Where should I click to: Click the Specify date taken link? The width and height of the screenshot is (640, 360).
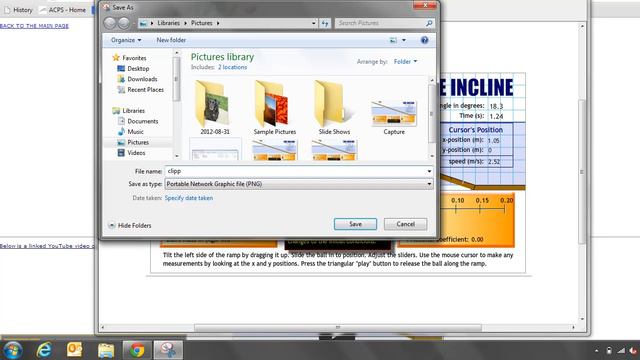(x=189, y=198)
